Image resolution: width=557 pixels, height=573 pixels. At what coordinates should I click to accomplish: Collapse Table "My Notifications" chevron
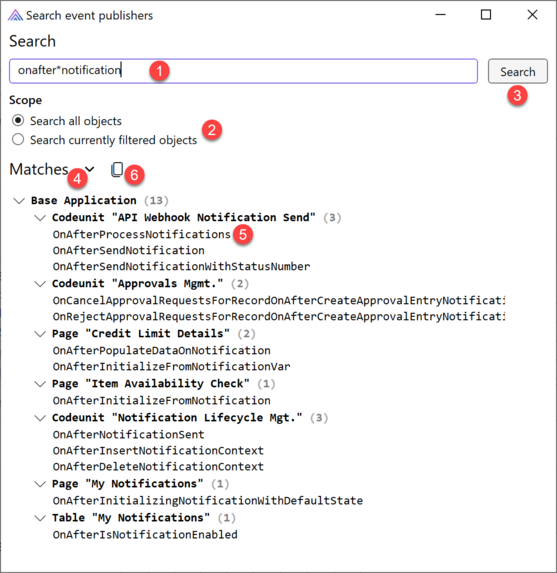point(40,518)
